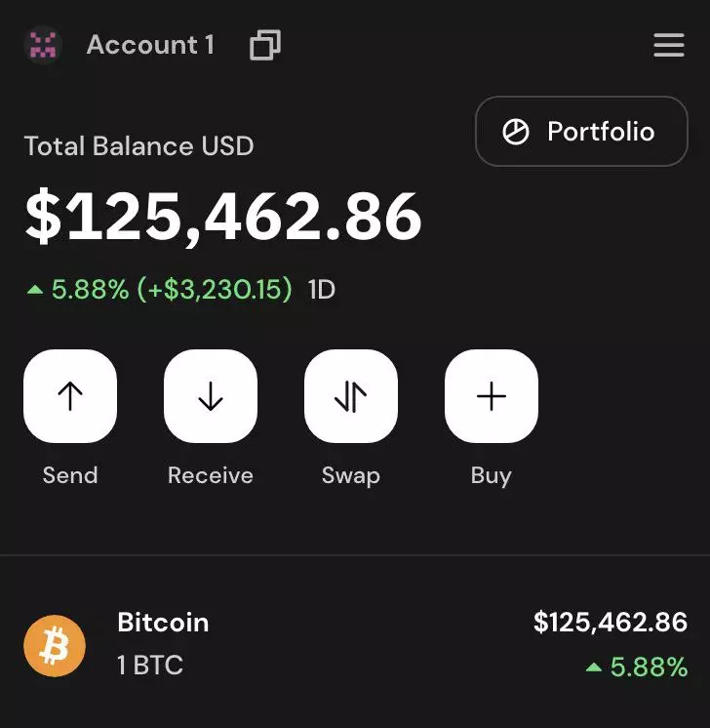Viewport: 710px width, 728px height.
Task: Click the orange Bitcoin logo
Action: (x=55, y=645)
